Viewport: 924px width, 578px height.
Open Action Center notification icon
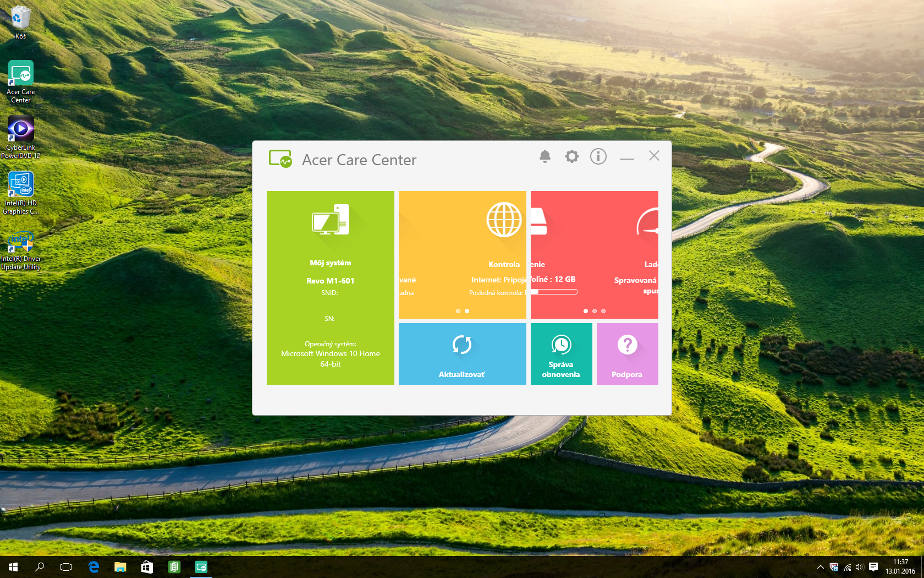click(873, 567)
